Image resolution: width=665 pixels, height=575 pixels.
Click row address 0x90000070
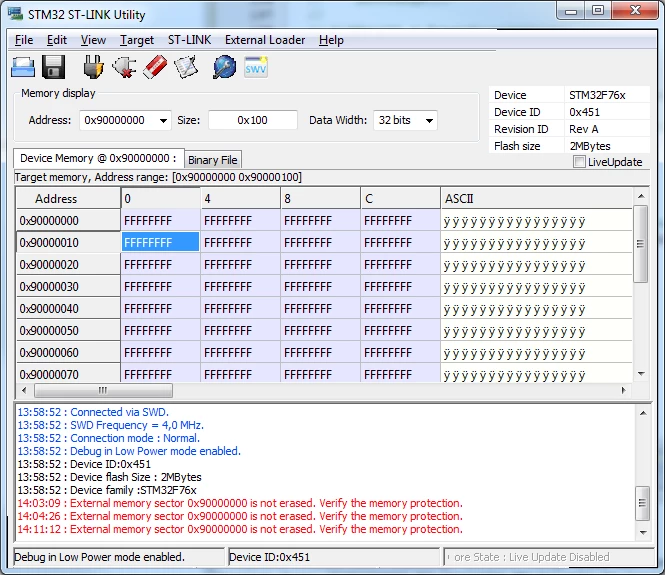(x=68, y=374)
